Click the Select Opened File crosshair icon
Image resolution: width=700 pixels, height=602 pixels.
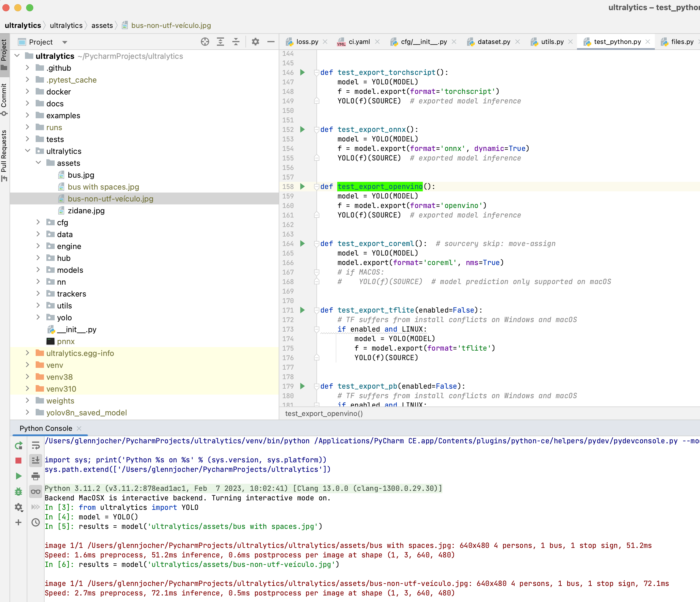205,42
